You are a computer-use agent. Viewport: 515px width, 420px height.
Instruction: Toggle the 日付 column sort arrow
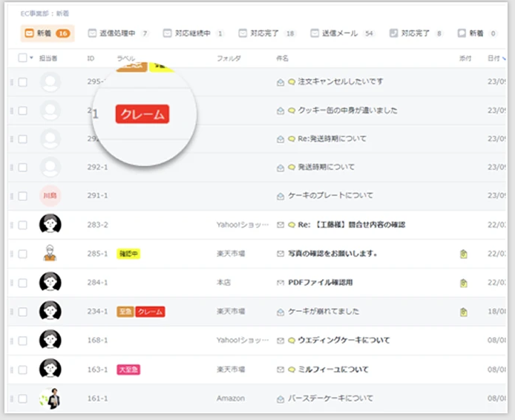point(504,59)
